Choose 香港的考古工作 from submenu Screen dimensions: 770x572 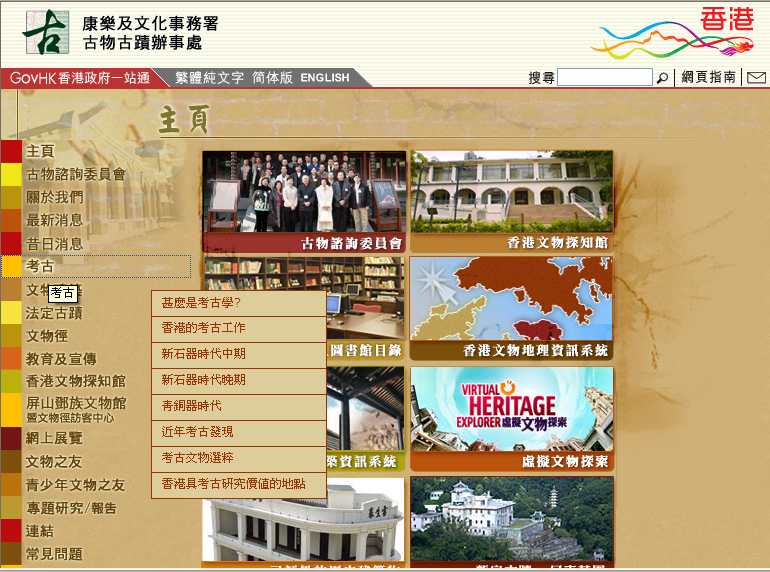coord(239,328)
